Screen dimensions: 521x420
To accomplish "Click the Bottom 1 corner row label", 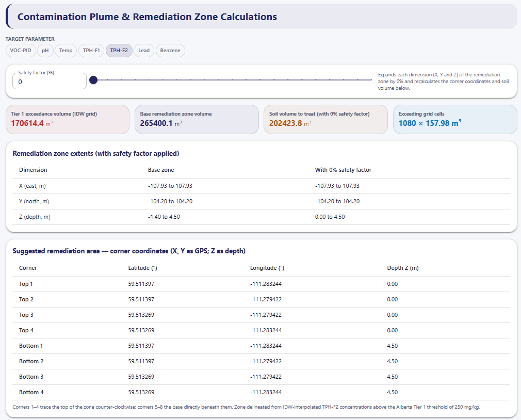I will [x=31, y=346].
